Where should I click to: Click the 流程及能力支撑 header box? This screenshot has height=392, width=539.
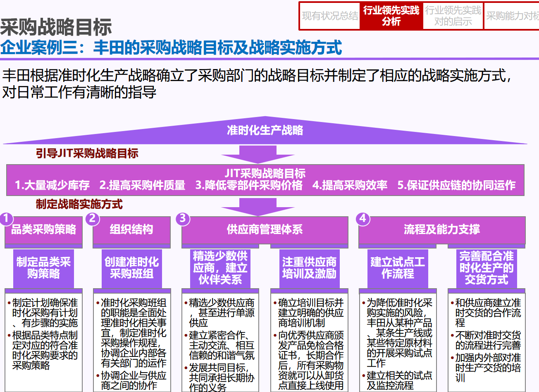[442, 230]
